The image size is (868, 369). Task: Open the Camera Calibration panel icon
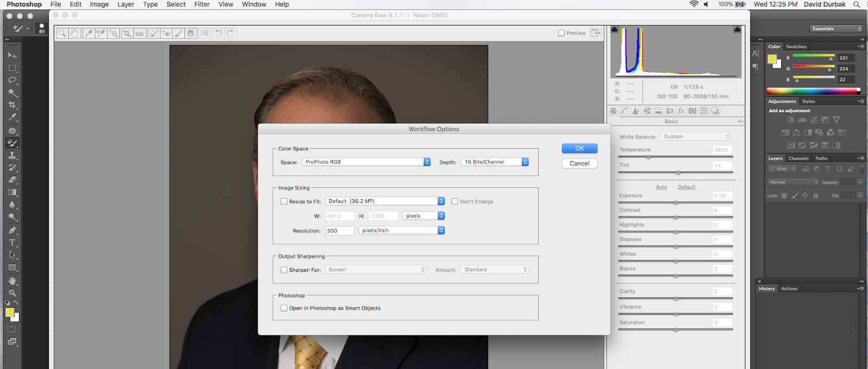(x=693, y=111)
